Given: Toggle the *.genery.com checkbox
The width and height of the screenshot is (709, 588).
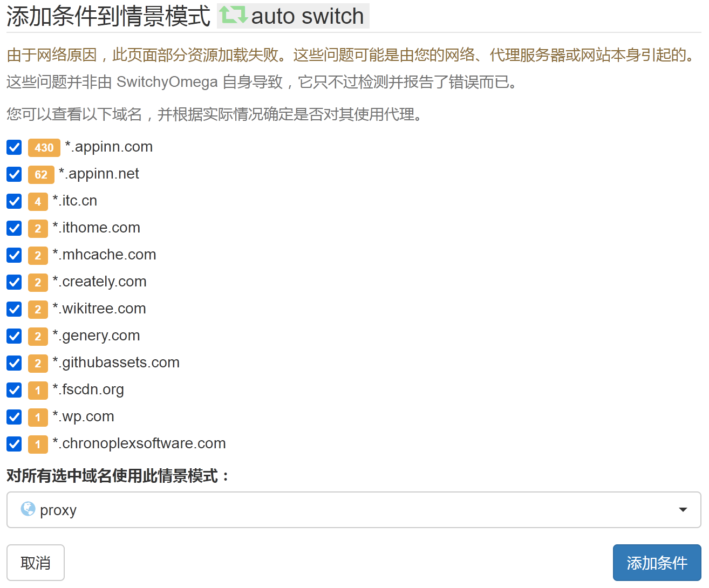Looking at the screenshot, I should coord(14,336).
